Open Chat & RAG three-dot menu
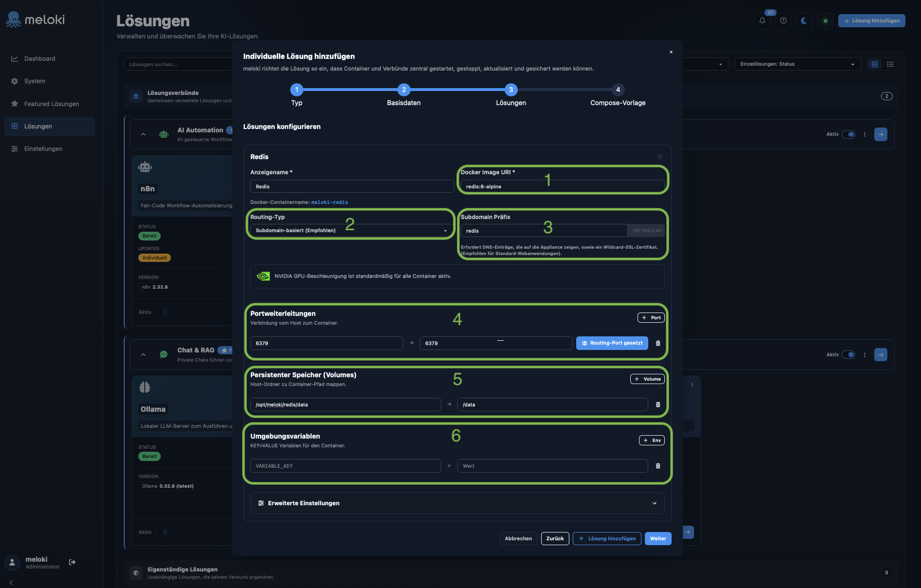Screen dimensions: 921x588 coord(865,355)
